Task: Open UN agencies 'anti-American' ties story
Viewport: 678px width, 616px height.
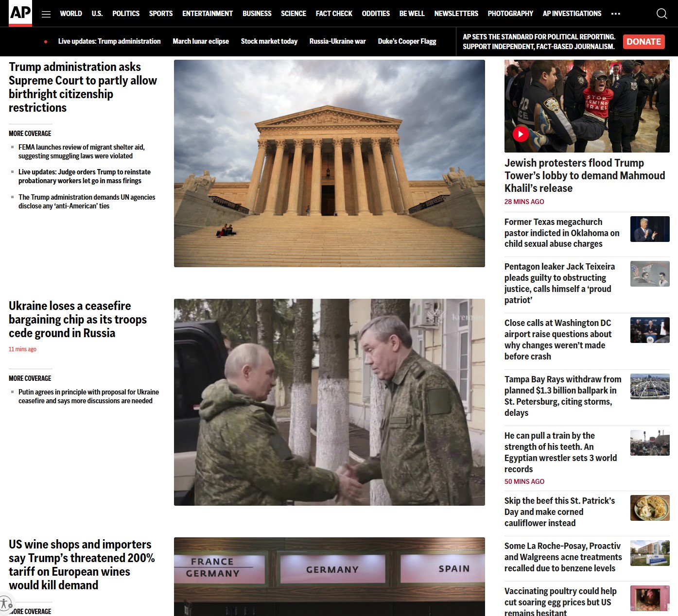Action: point(87,202)
